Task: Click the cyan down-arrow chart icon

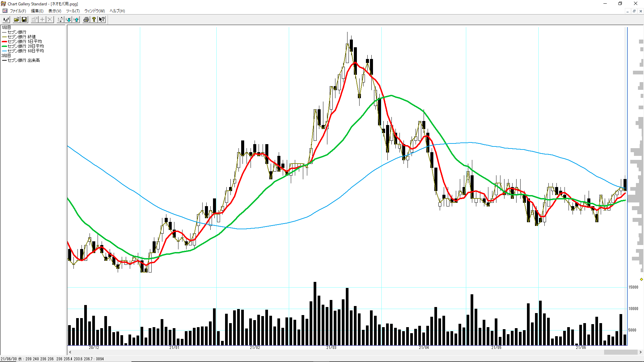Action: 68,19
